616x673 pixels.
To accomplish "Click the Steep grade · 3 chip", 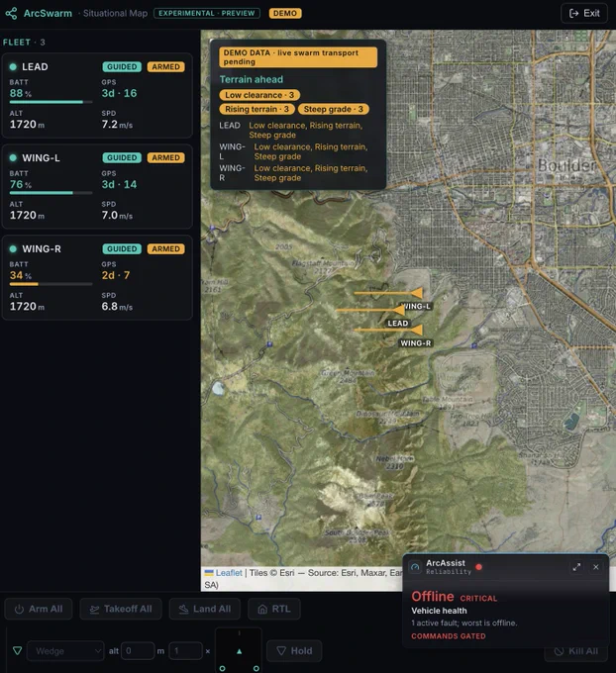I will pos(334,110).
